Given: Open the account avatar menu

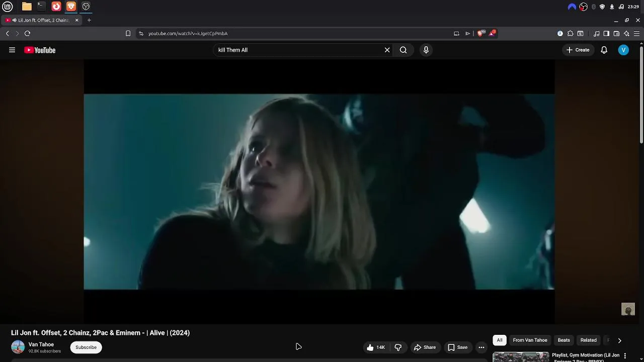Looking at the screenshot, I should click(x=623, y=50).
